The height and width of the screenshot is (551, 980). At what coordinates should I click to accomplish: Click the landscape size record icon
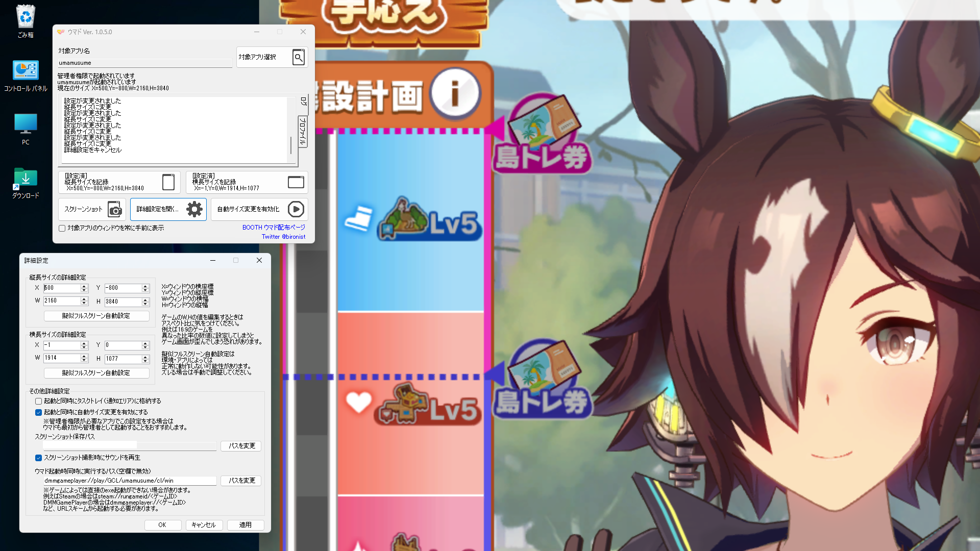[296, 182]
